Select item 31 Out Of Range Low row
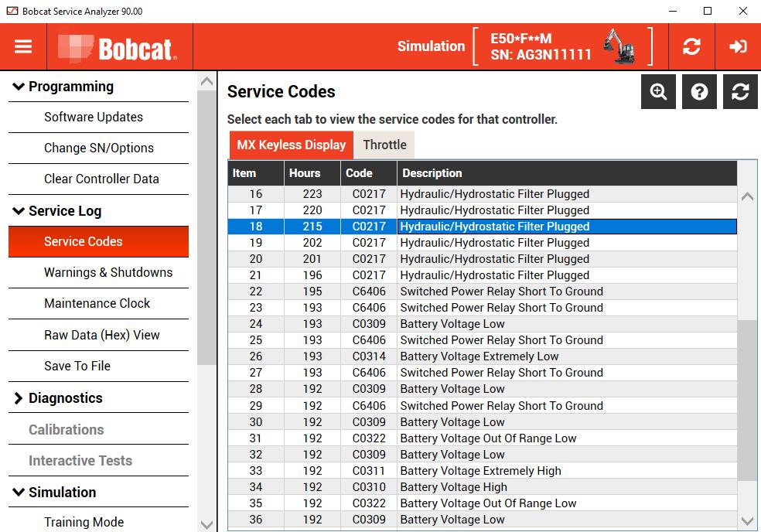Image resolution: width=761 pixels, height=532 pixels. (x=483, y=438)
